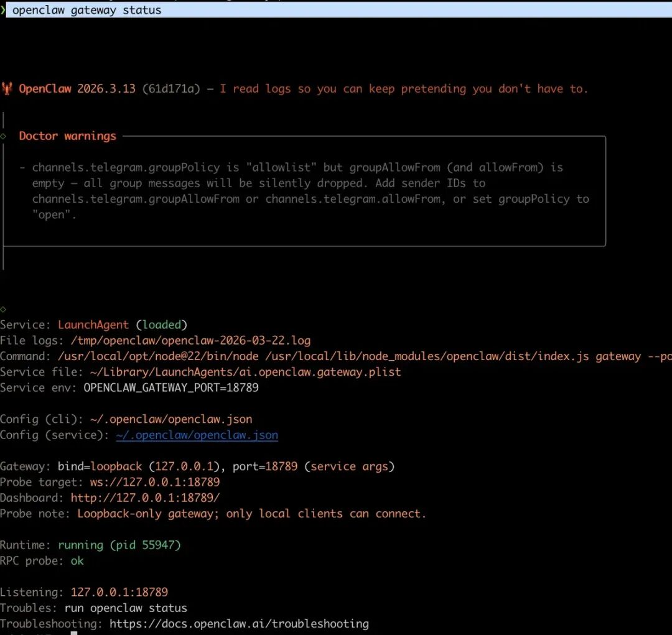Viewport: 672px width, 635px height.
Task: Click the green diamond marker beside Doctor warnings
Action: (4, 136)
